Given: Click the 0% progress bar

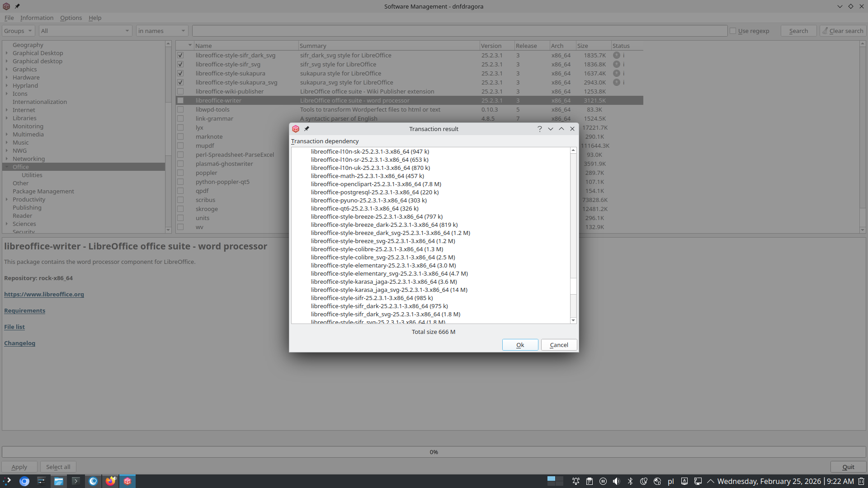Looking at the screenshot, I should pos(434,452).
